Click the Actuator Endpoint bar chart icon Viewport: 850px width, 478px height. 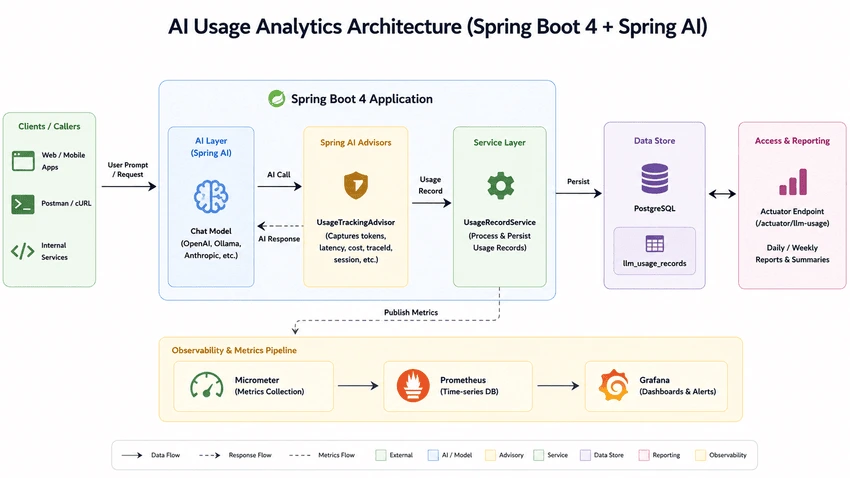tap(793, 182)
